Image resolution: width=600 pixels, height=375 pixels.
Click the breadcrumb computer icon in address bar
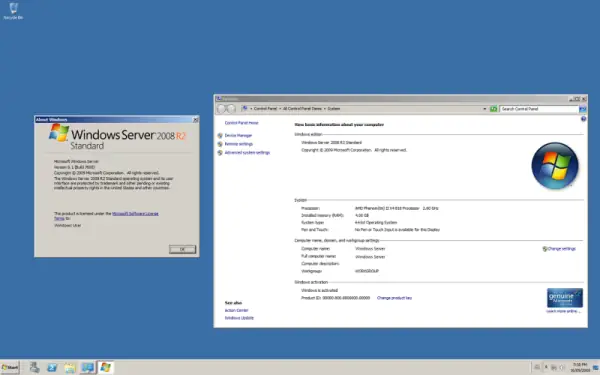coord(244,109)
